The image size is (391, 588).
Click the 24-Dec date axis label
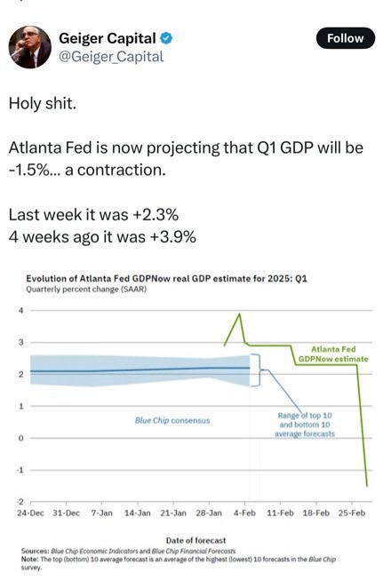30,513
